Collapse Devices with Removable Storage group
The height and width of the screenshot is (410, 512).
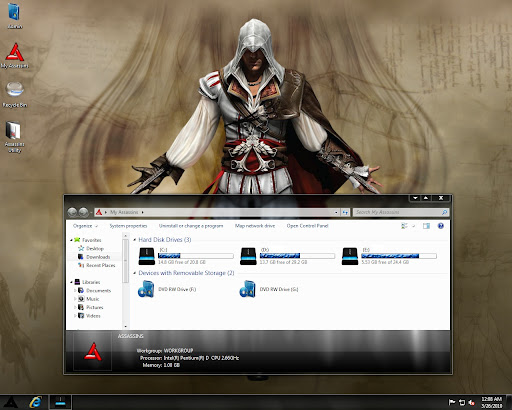coord(135,273)
